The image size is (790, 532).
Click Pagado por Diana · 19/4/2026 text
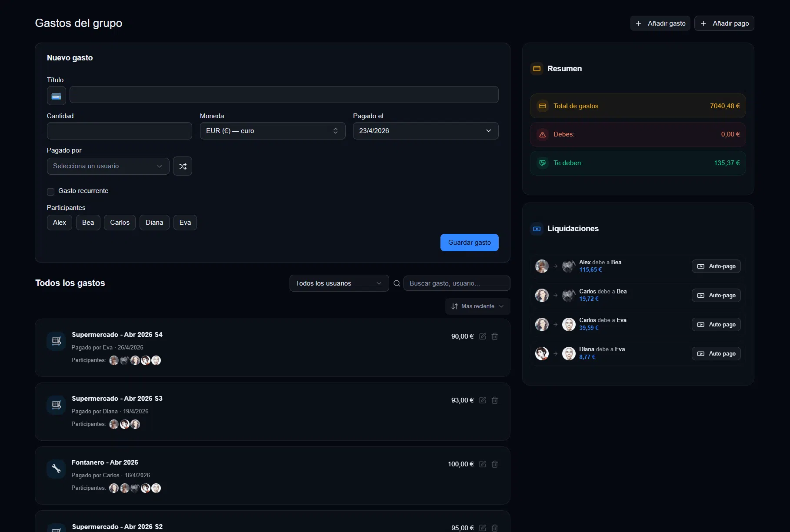click(x=110, y=412)
